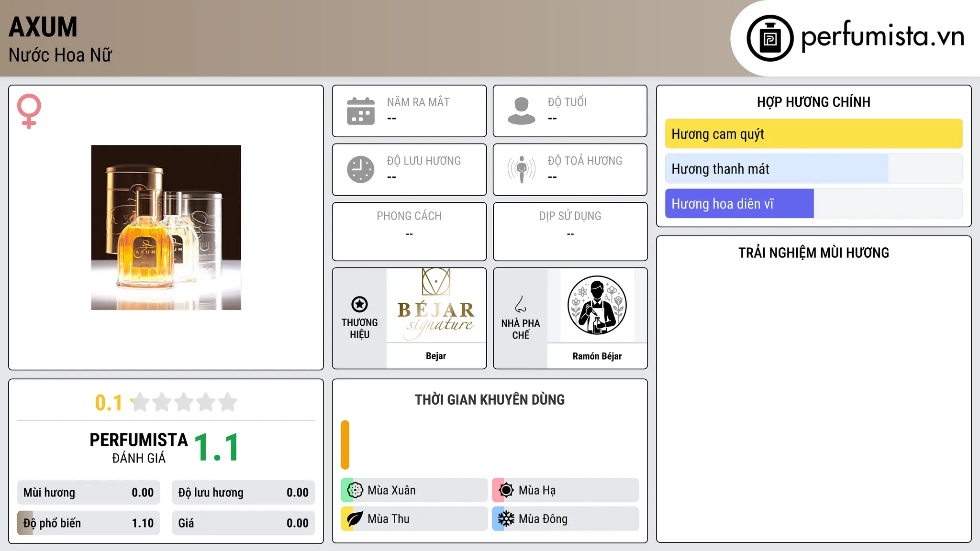Image resolution: width=980 pixels, height=551 pixels.
Task: Click the ĐỘ LƯU HƯƠNG label
Action: [424, 161]
